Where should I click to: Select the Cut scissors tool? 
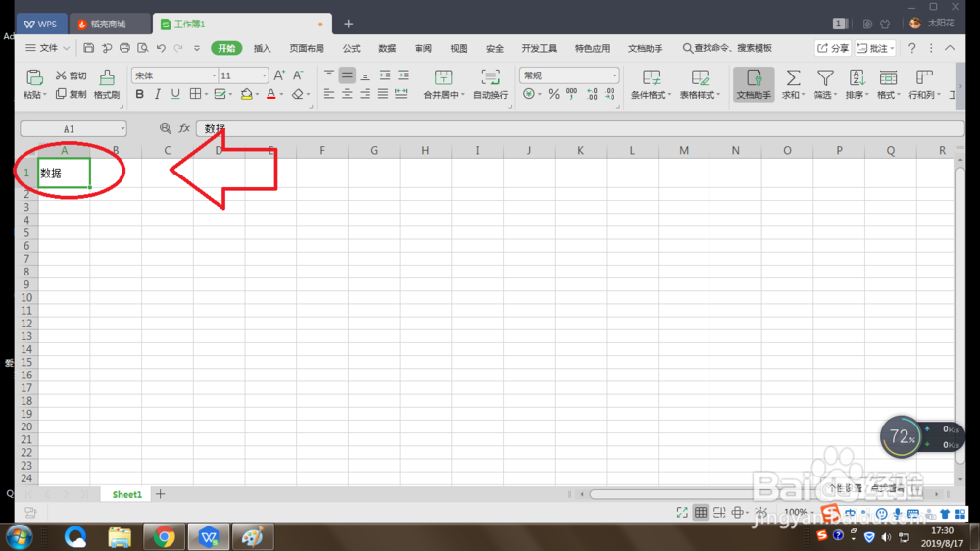point(71,75)
